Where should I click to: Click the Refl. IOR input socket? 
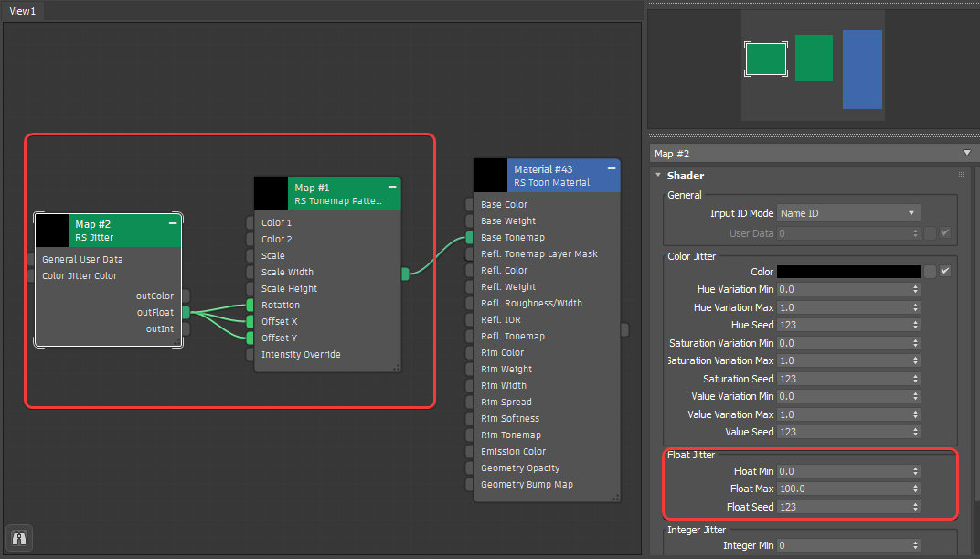(x=469, y=319)
